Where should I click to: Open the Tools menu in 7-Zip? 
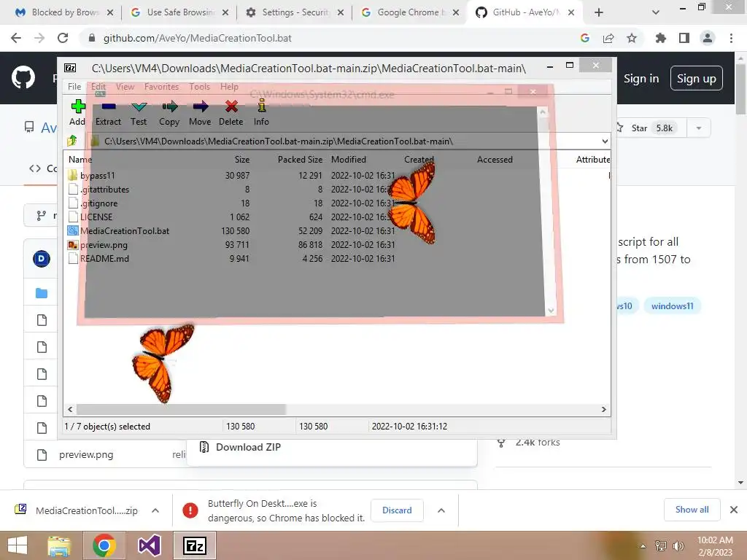pos(199,87)
